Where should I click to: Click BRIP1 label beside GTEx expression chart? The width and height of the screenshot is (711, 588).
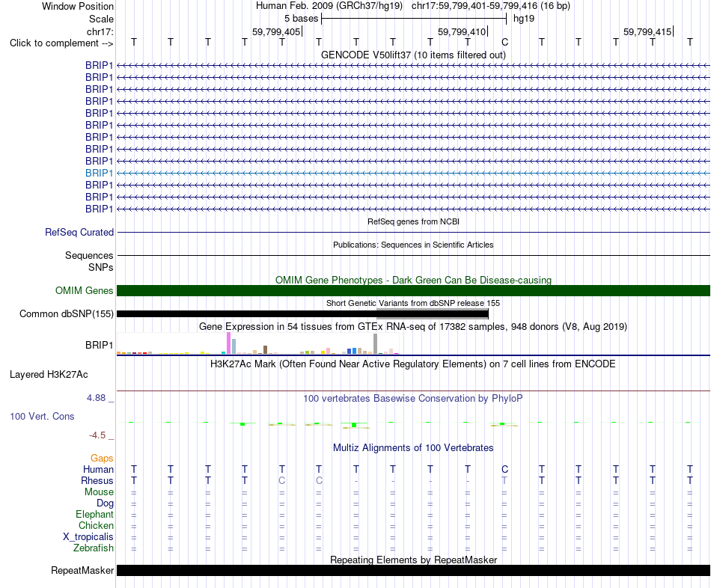pyautogui.click(x=99, y=345)
